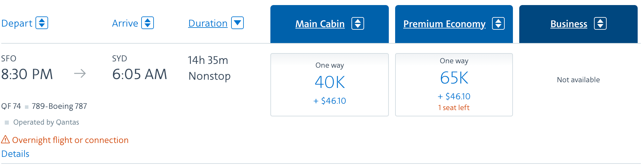Toggle the sort icon in Business header
The width and height of the screenshot is (644, 167).
click(600, 24)
